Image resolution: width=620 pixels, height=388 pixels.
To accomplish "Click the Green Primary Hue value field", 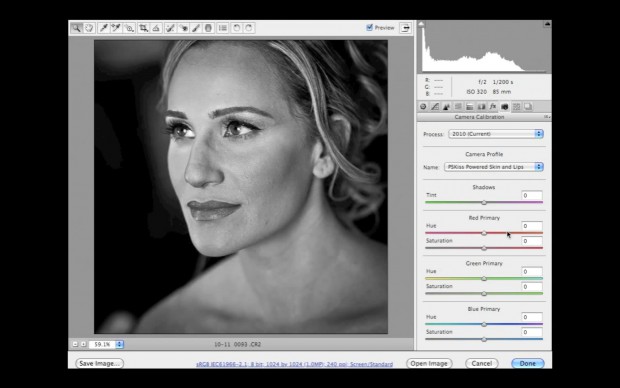I will pyautogui.click(x=532, y=272).
